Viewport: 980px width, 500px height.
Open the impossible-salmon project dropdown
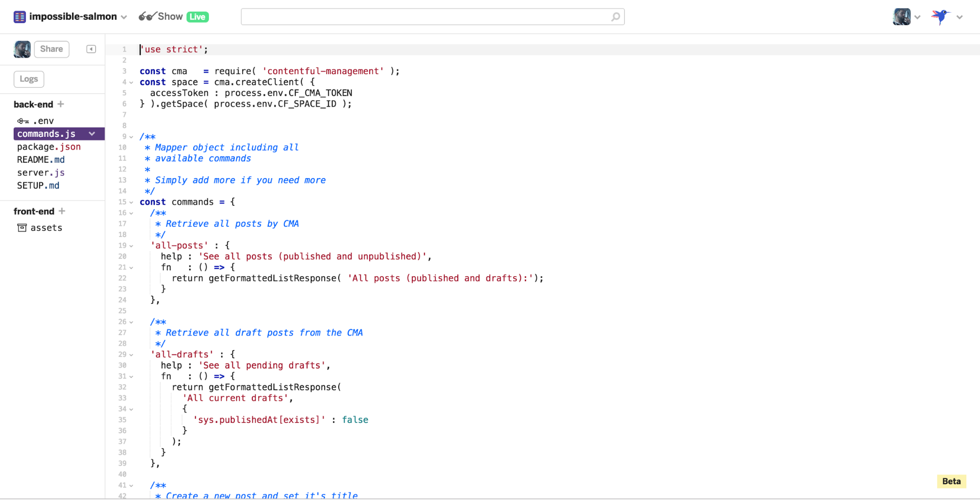click(x=124, y=17)
